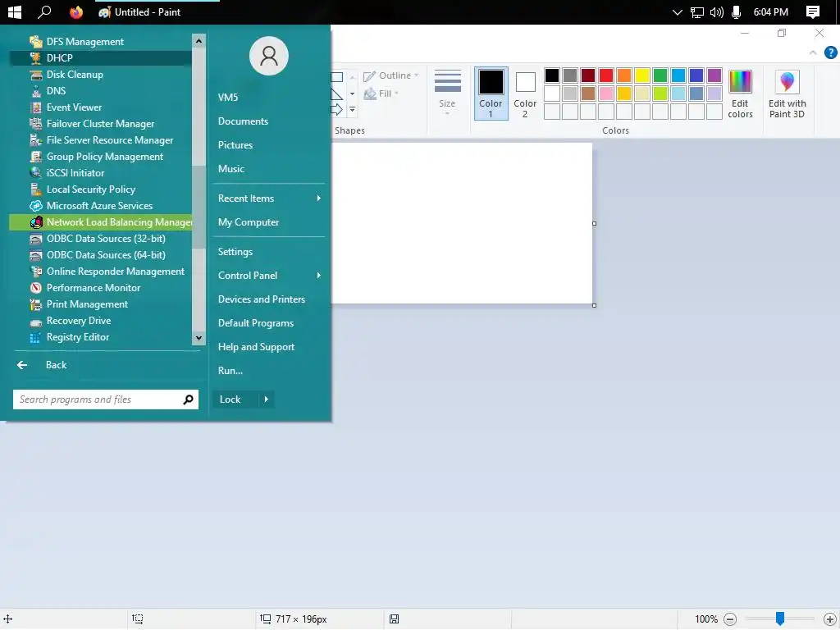Launch the DHCP console

coord(101,58)
